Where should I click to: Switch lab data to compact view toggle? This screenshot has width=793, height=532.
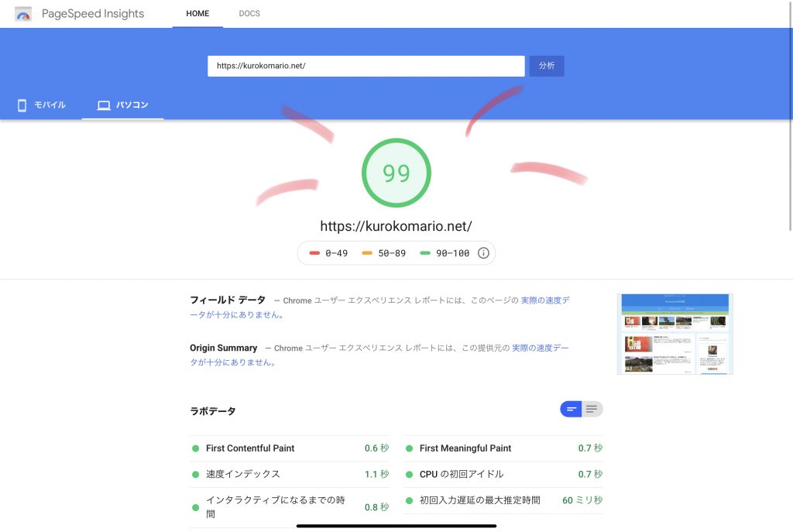571,409
